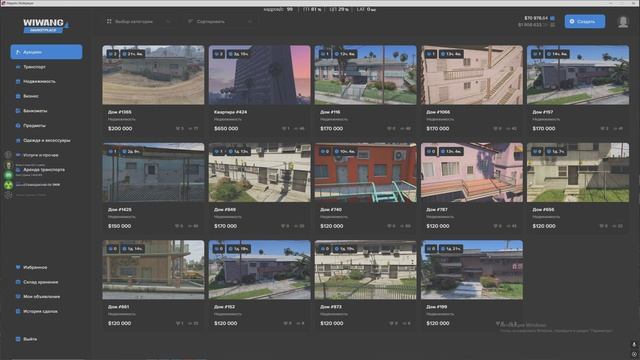Click the timer badge on Дом #973
This screenshot has width=640, height=360.
pyautogui.click(x=344, y=249)
